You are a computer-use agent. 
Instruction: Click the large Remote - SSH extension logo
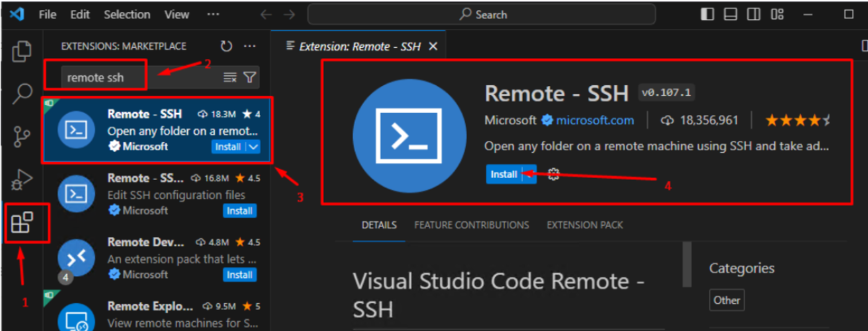tap(410, 136)
